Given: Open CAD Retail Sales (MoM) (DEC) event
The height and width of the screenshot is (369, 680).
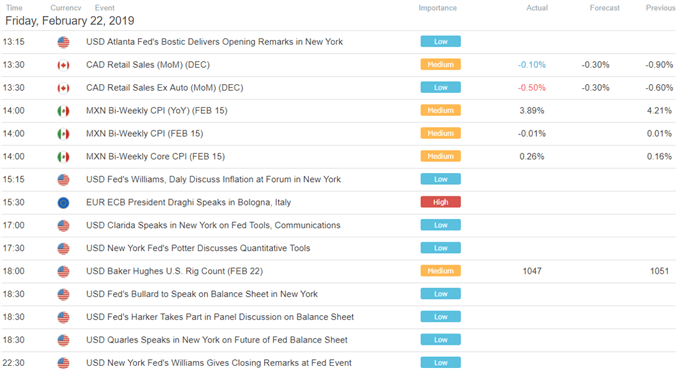Looking at the screenshot, I should click(148, 65).
